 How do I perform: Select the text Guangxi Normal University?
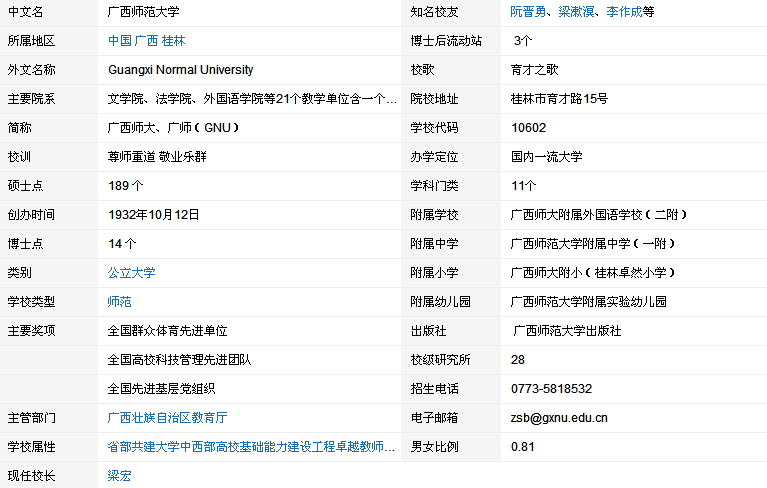[180, 70]
